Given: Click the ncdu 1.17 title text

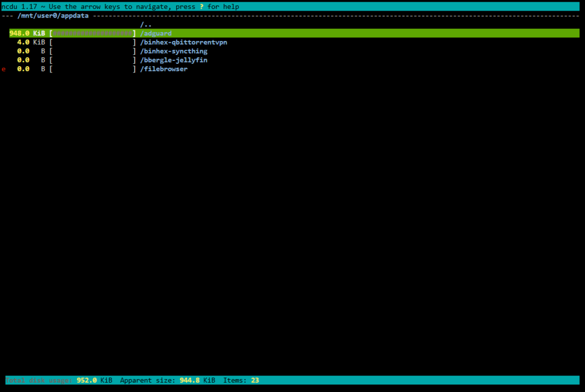Looking at the screenshot, I should coord(19,6).
